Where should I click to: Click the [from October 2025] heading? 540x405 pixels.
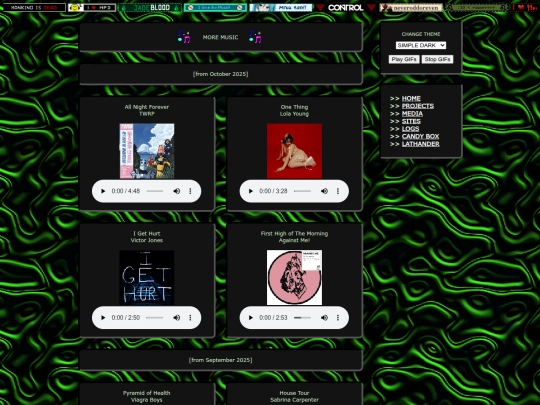[x=220, y=74]
